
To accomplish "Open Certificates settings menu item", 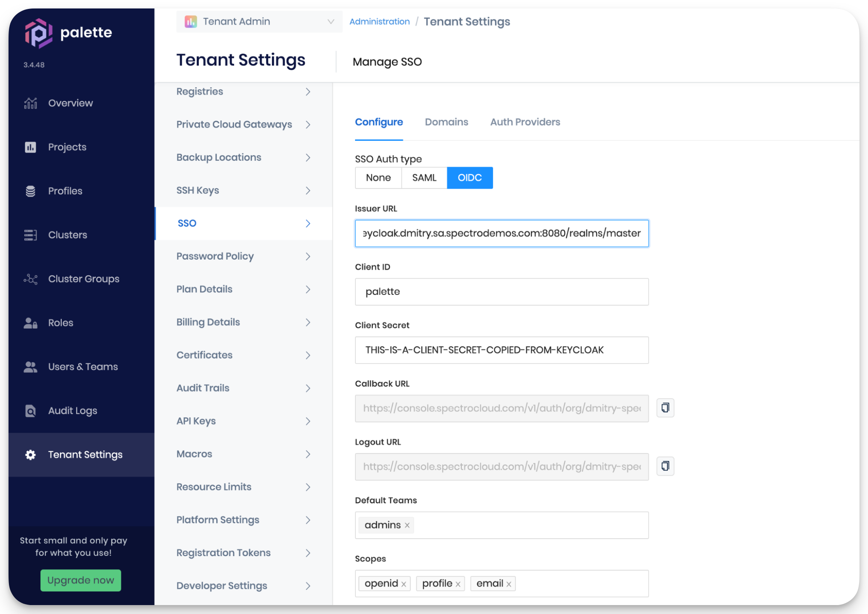I will click(x=243, y=355).
